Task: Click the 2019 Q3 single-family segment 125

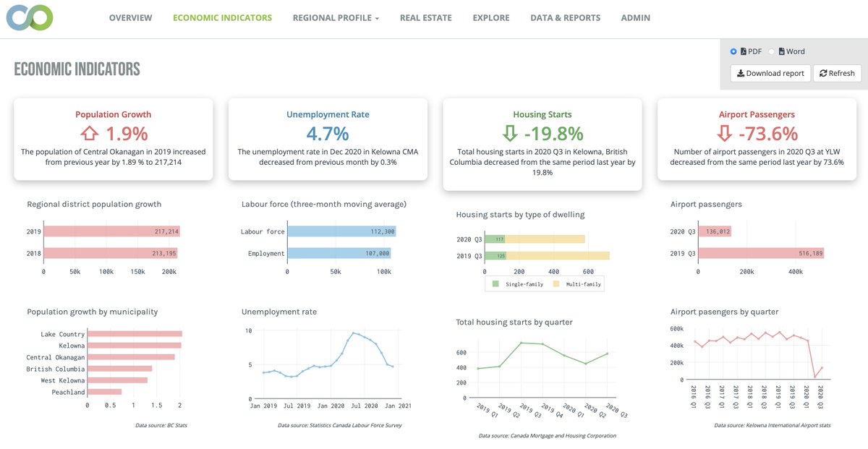Action: 495,256
